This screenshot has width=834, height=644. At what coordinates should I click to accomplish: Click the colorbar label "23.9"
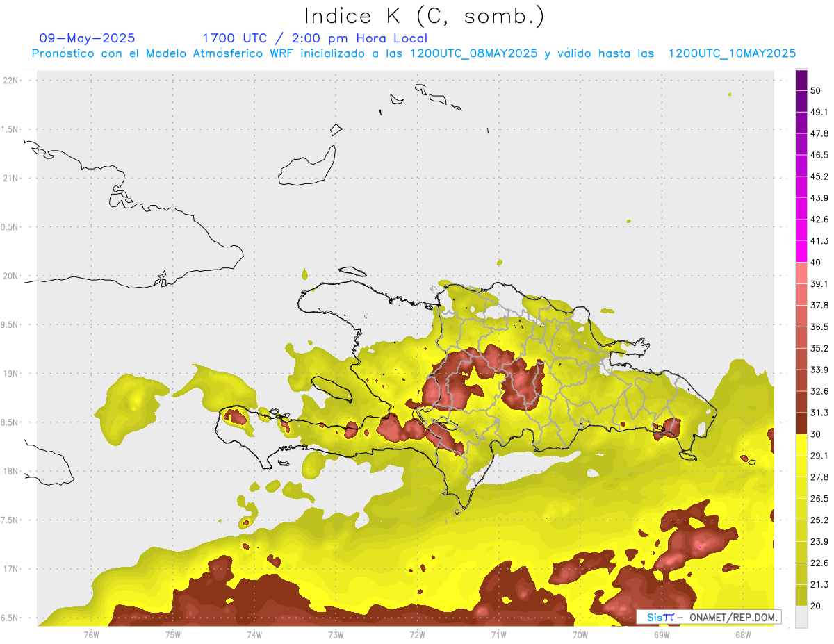[819, 542]
